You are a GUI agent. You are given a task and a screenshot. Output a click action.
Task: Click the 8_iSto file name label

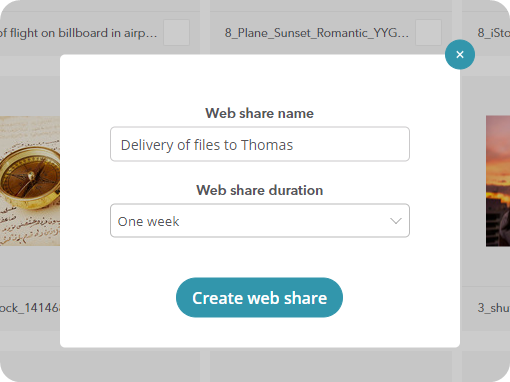pyautogui.click(x=493, y=33)
